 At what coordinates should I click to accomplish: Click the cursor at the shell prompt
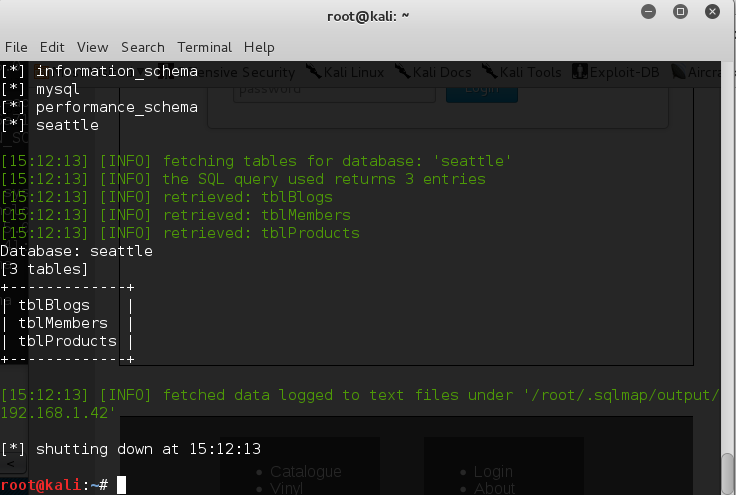(121, 485)
